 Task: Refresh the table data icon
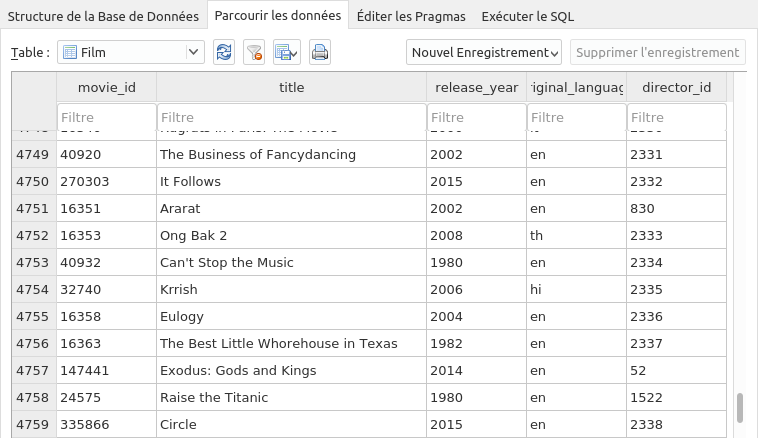[x=224, y=52]
